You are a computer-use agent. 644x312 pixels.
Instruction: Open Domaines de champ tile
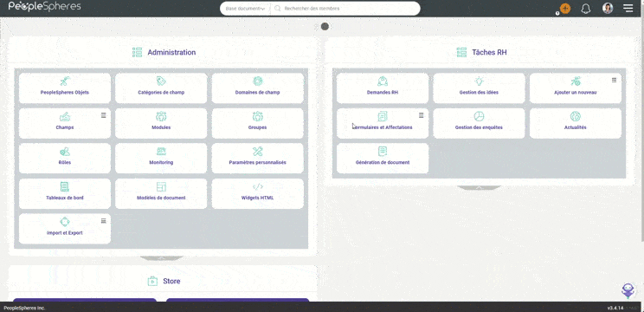point(258,88)
